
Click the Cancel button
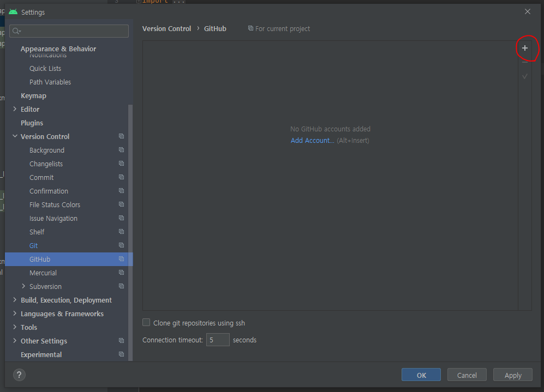click(467, 375)
